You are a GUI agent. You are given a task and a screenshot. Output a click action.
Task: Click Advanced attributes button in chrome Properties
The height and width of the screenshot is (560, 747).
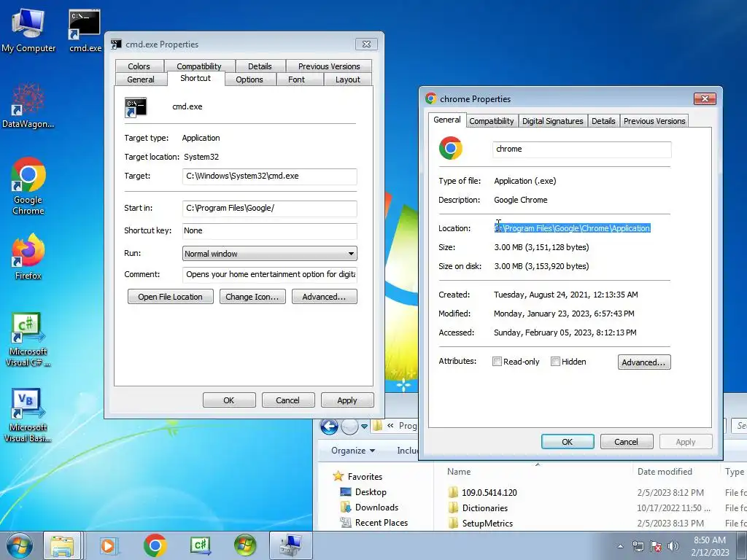[x=644, y=362]
